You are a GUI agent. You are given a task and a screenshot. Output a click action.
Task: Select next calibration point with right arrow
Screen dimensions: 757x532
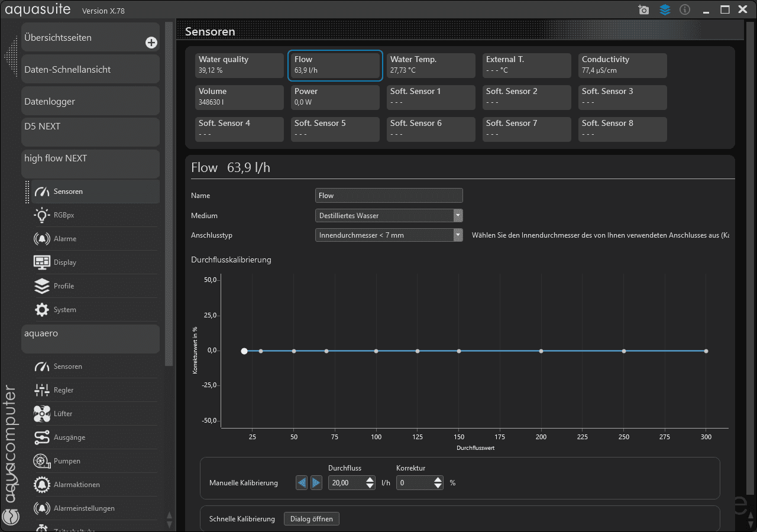pyautogui.click(x=316, y=483)
